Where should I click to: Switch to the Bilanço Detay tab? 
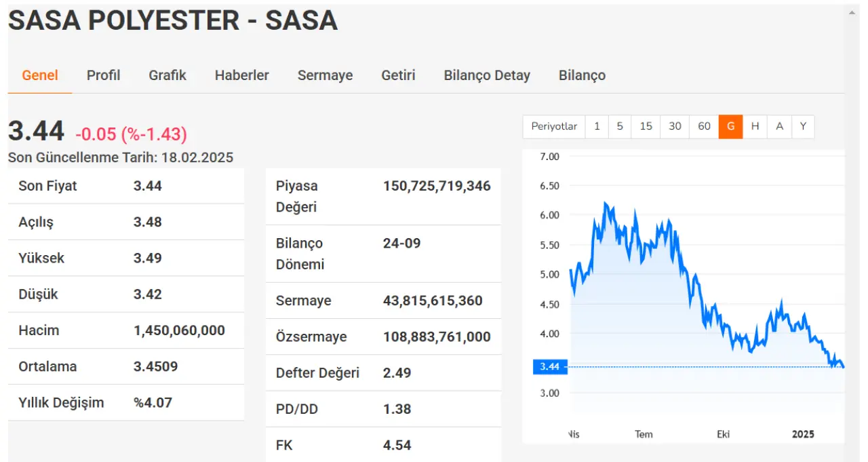coord(487,75)
